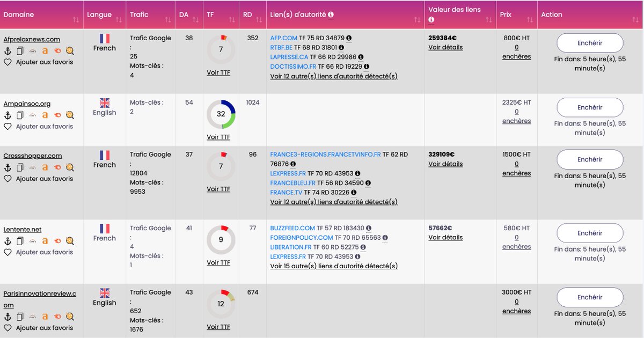Sort the table by the Trafic column
Image resolution: width=644 pixels, height=338 pixels.
tap(168, 20)
